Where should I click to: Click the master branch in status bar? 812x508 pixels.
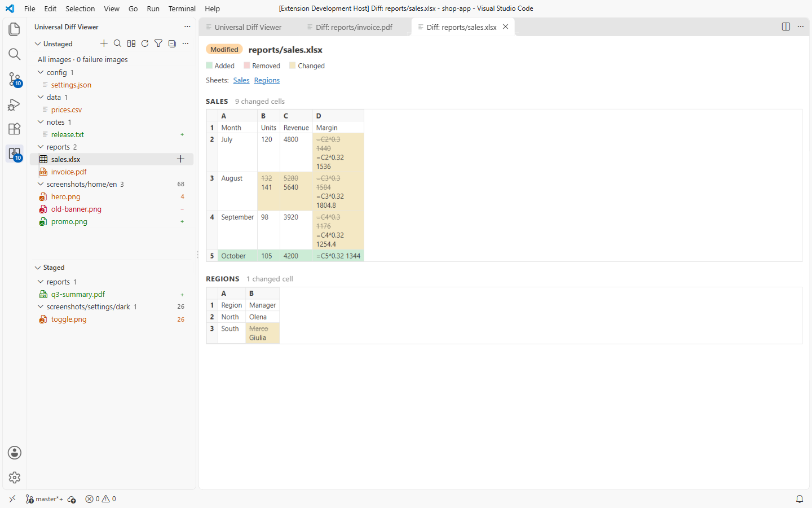(45, 499)
